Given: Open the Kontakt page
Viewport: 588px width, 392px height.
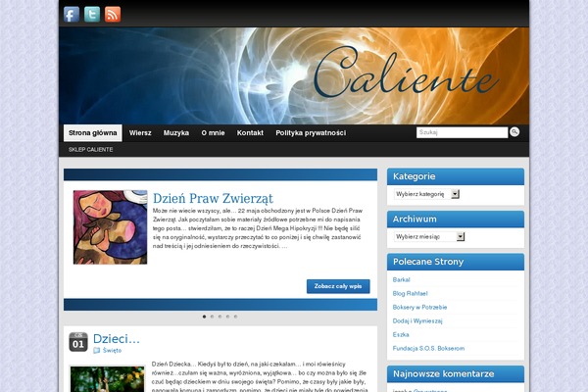Looking at the screenshot, I should pyautogui.click(x=250, y=133).
